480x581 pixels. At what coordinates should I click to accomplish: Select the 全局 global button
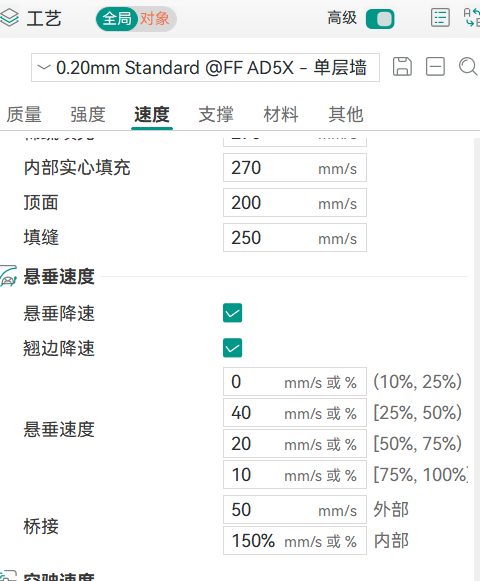pos(117,19)
